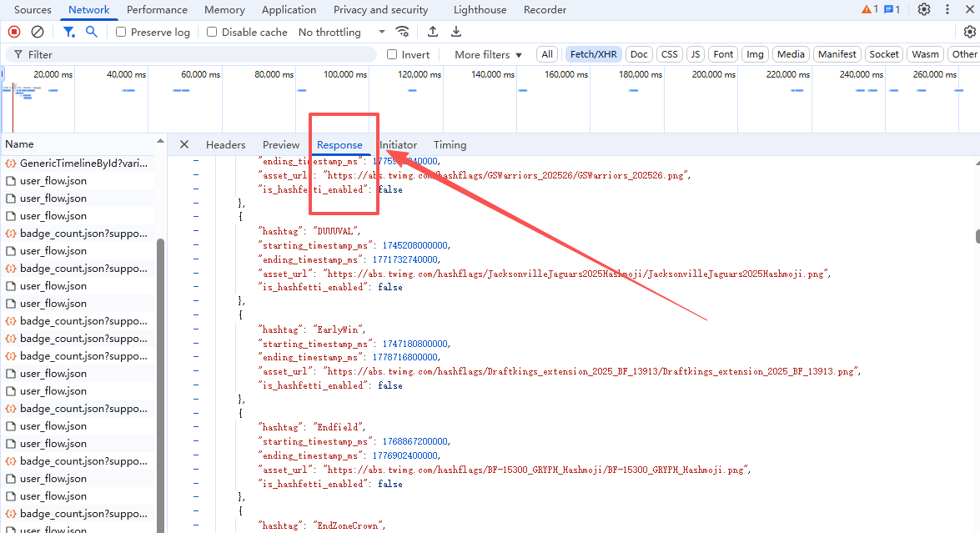Click the orange warning issues counter

(869, 9)
